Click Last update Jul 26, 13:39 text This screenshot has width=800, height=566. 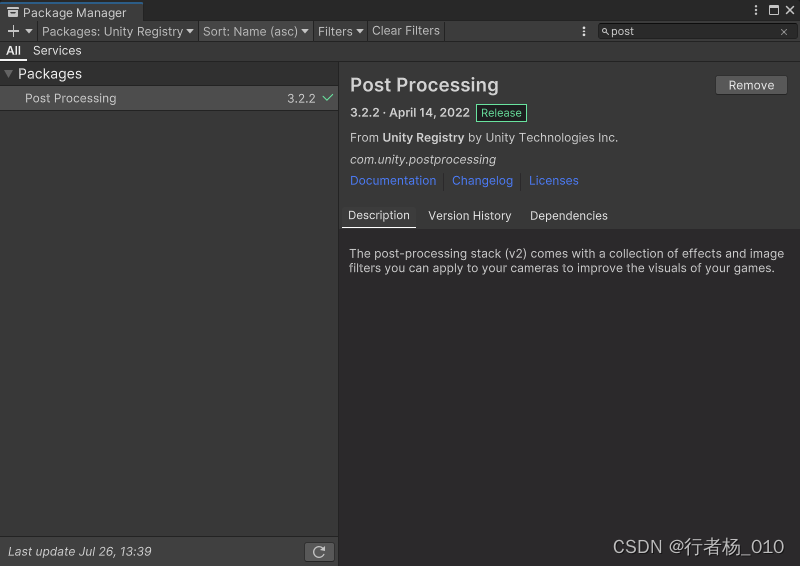pyautogui.click(x=80, y=552)
